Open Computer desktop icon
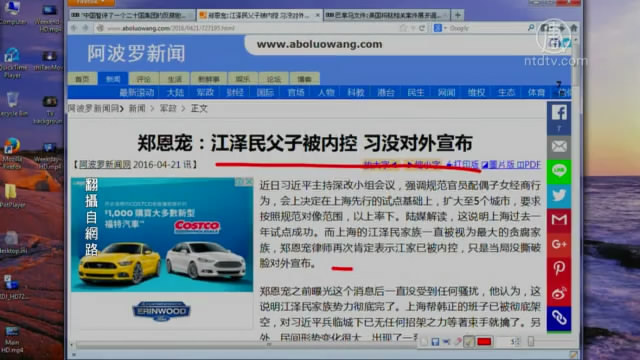 click(x=12, y=13)
